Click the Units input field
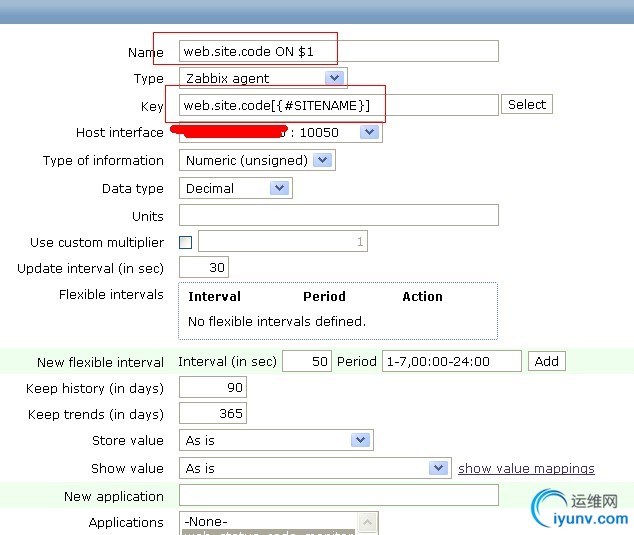 338,215
